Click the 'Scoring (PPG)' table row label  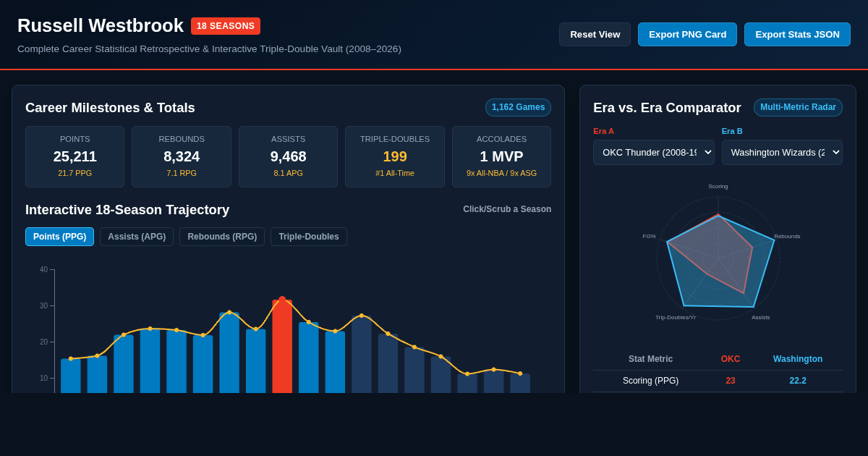coord(650,381)
